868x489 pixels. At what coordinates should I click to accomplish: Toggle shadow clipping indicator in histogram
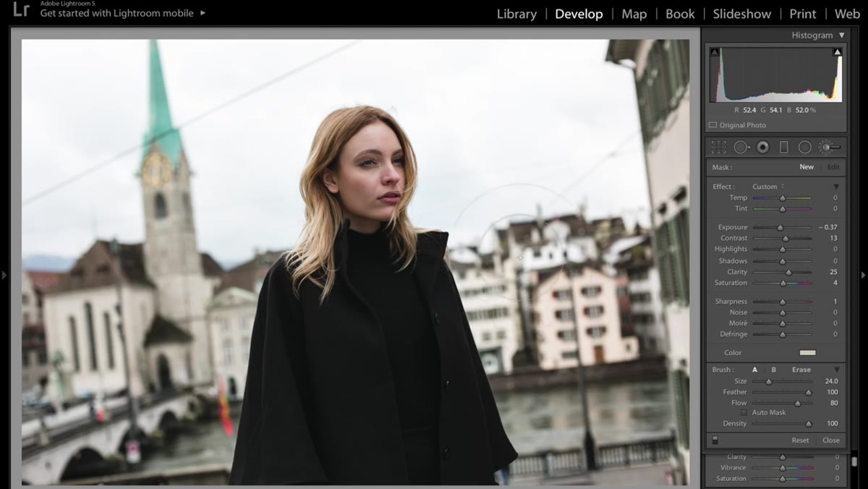[715, 52]
